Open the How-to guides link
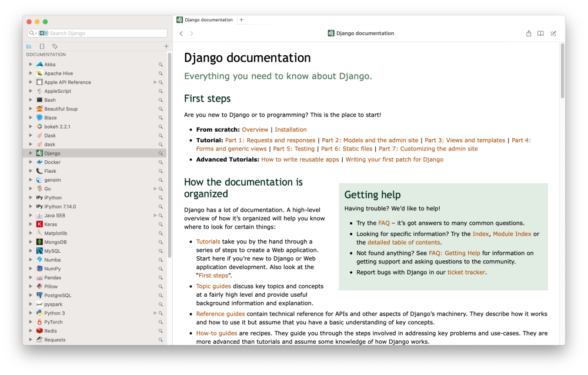Screen dimensions: 588x375 (217, 333)
